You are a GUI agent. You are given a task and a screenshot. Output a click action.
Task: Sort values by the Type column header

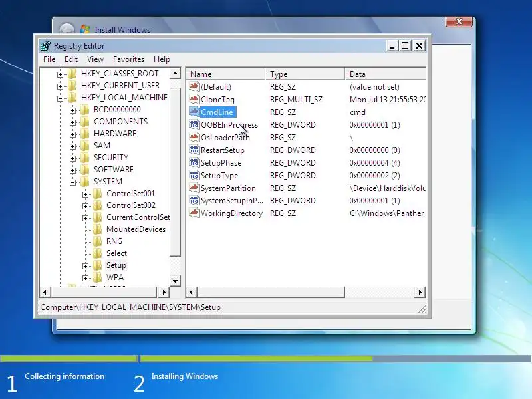click(x=305, y=74)
